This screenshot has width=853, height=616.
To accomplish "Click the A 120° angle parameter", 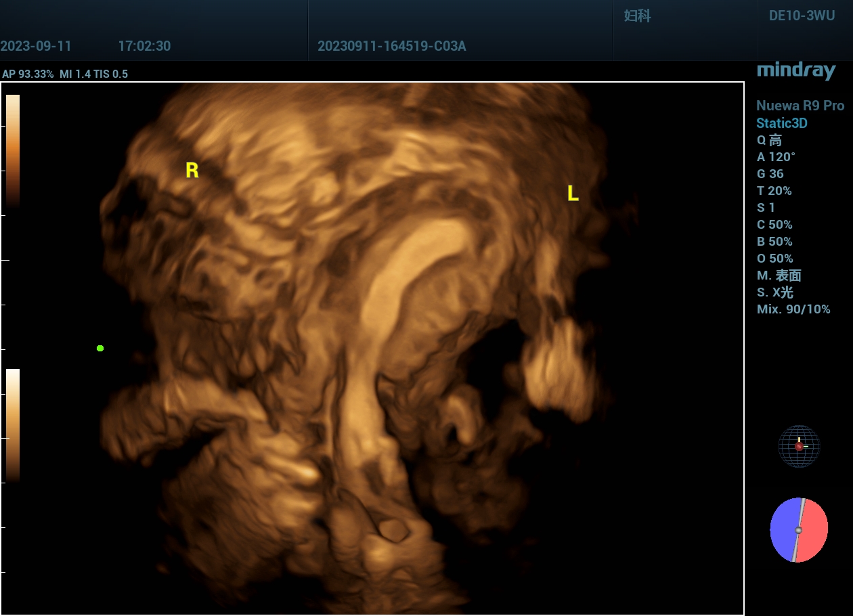I will pos(776,157).
